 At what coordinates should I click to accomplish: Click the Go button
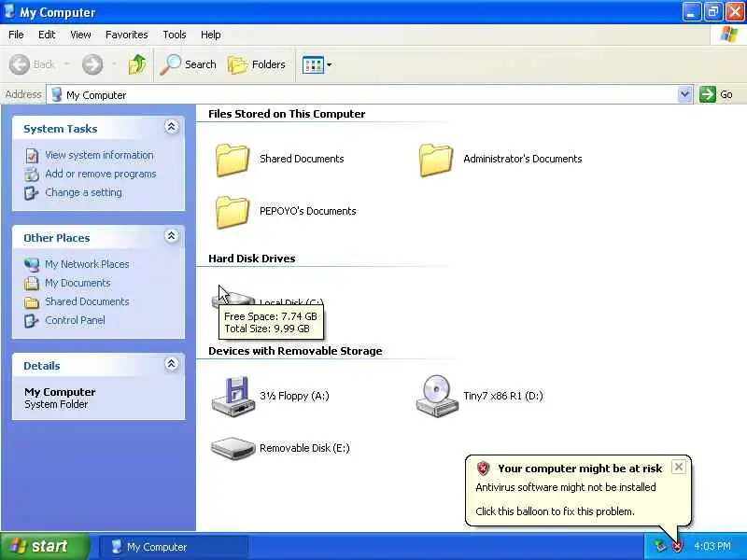pos(716,94)
